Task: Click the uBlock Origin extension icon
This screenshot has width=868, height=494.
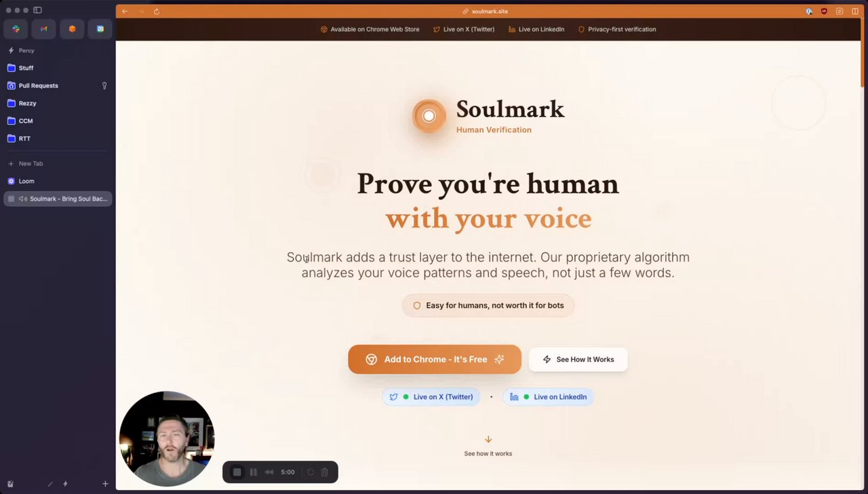Action: coord(824,12)
